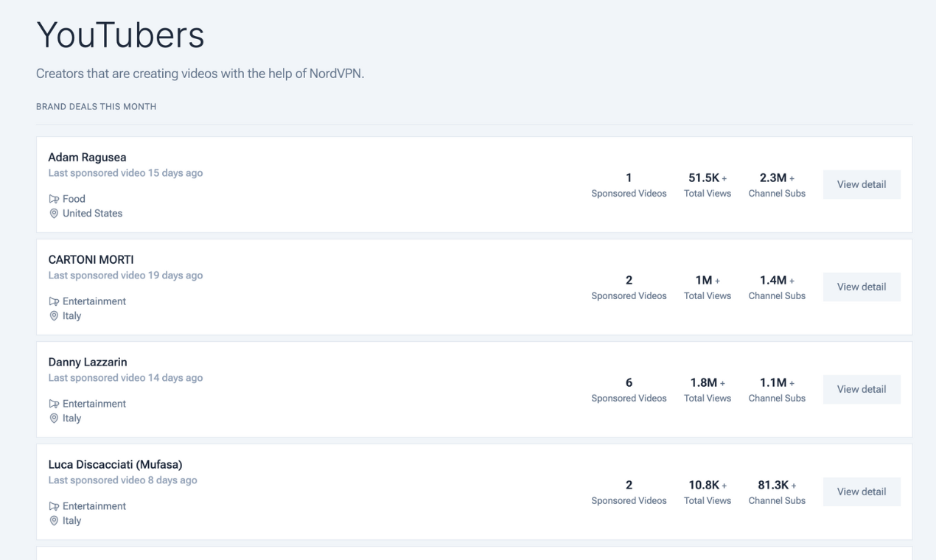The height and width of the screenshot is (560, 936).
Task: Click the category tag icon in Danny Lazzarin's row
Action: click(x=54, y=404)
